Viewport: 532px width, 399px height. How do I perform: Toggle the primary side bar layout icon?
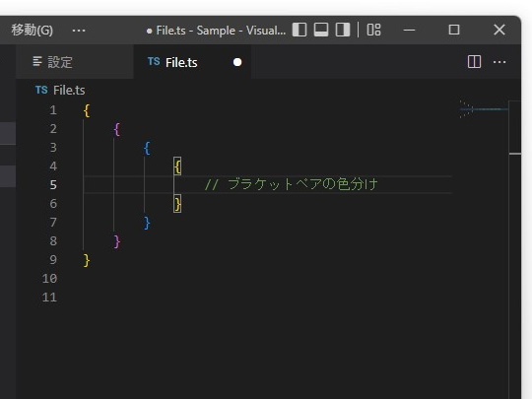[299, 30]
